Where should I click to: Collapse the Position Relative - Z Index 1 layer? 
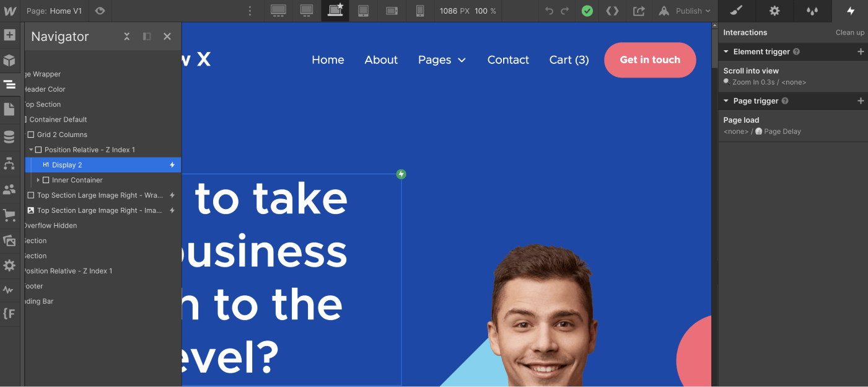point(31,149)
